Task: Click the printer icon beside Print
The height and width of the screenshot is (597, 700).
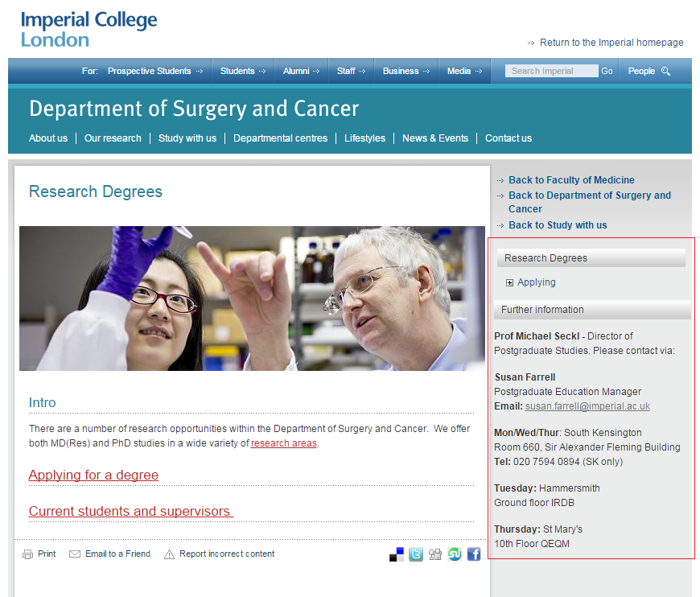Action: click(x=27, y=554)
